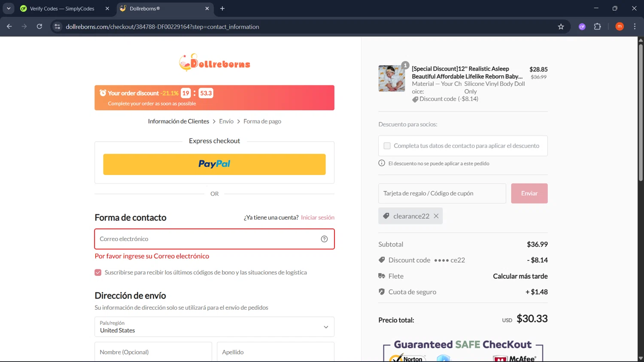The width and height of the screenshot is (644, 362).
Task: Open the purple coupon extension icon
Action: pos(582,27)
